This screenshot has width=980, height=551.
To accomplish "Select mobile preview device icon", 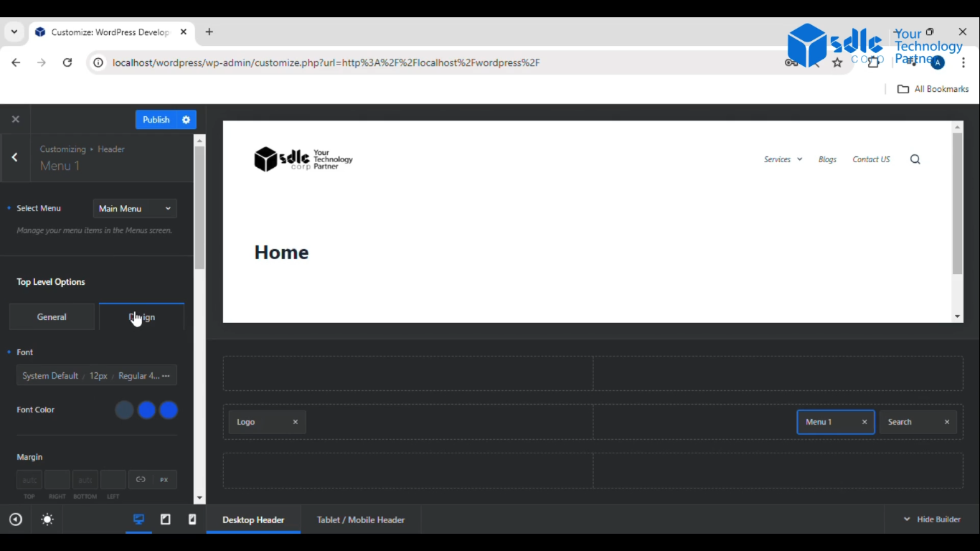I will tap(192, 519).
